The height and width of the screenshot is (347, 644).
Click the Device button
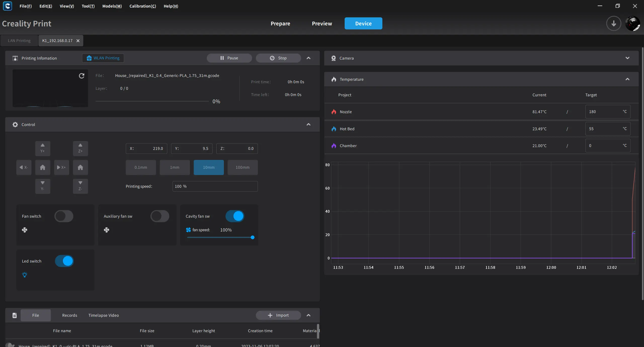tap(363, 23)
